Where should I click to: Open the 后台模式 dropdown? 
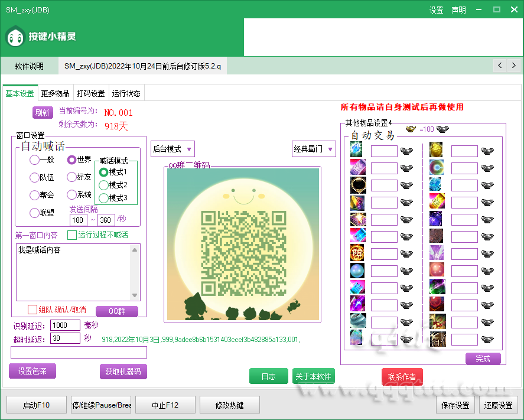[x=173, y=149]
